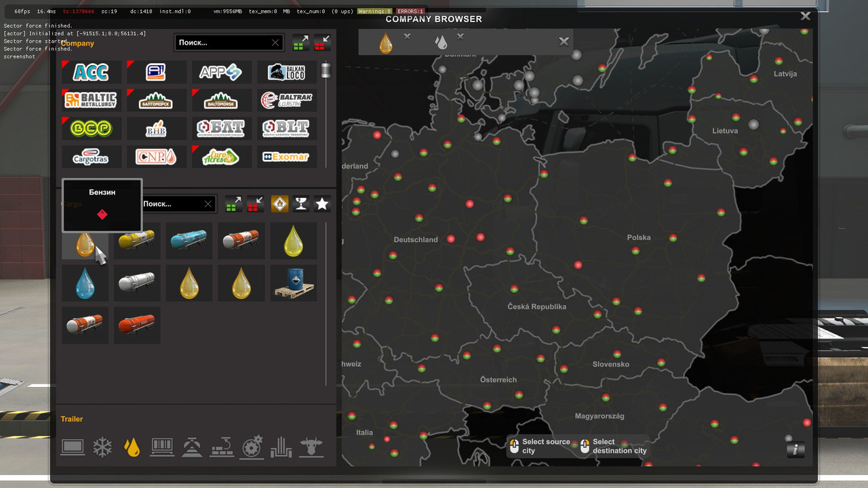Click the ERRORS:1 indicator in debug bar
The height and width of the screenshot is (488, 868).
tap(411, 12)
